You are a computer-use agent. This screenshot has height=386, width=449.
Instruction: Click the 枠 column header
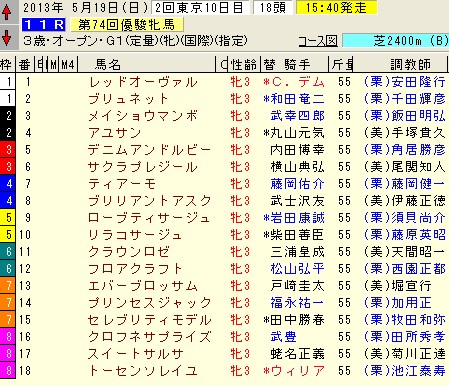point(7,64)
